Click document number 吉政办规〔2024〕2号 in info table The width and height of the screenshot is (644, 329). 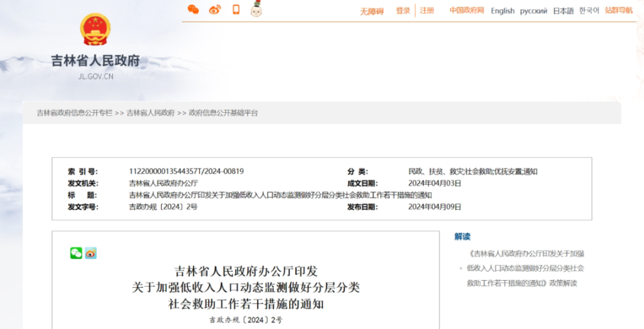point(163,207)
